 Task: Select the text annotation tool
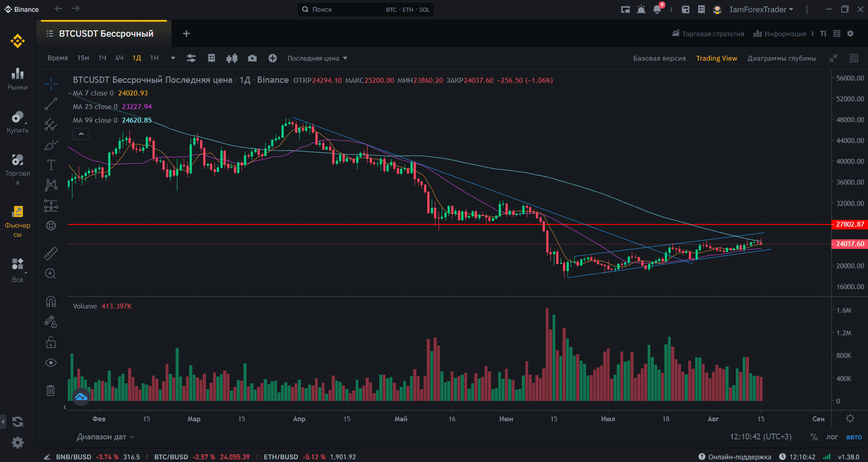pyautogui.click(x=51, y=165)
